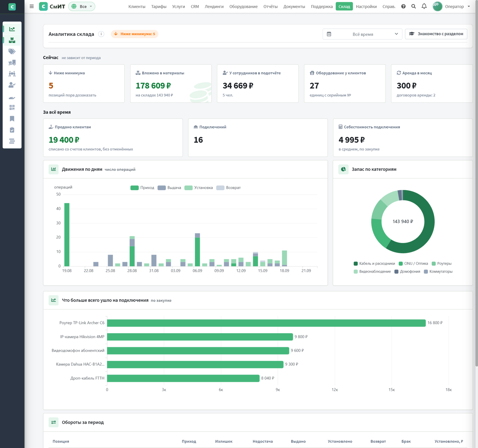Open the Настройки menu
The height and width of the screenshot is (448, 478).
pos(366,6)
